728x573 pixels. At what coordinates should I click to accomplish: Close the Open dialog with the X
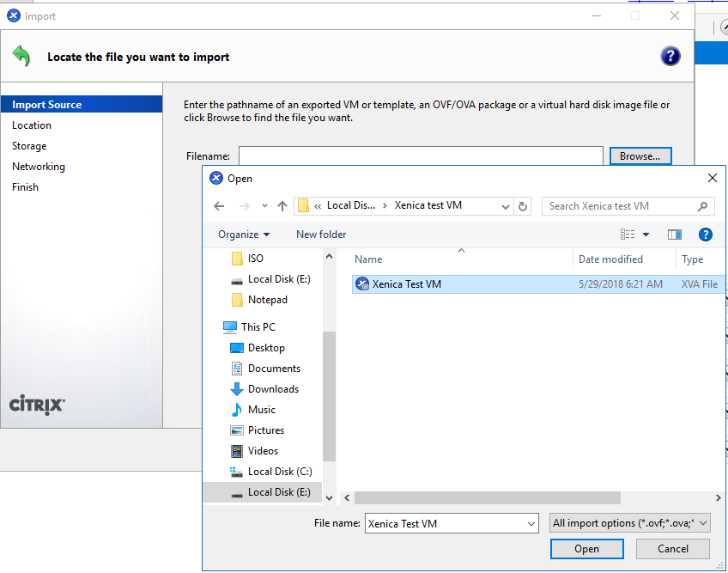pyautogui.click(x=713, y=178)
